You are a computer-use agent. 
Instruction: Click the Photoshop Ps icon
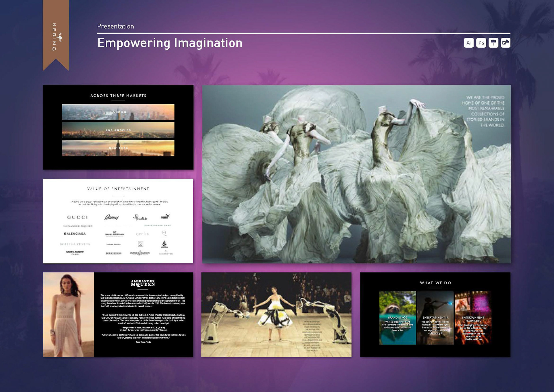click(481, 43)
